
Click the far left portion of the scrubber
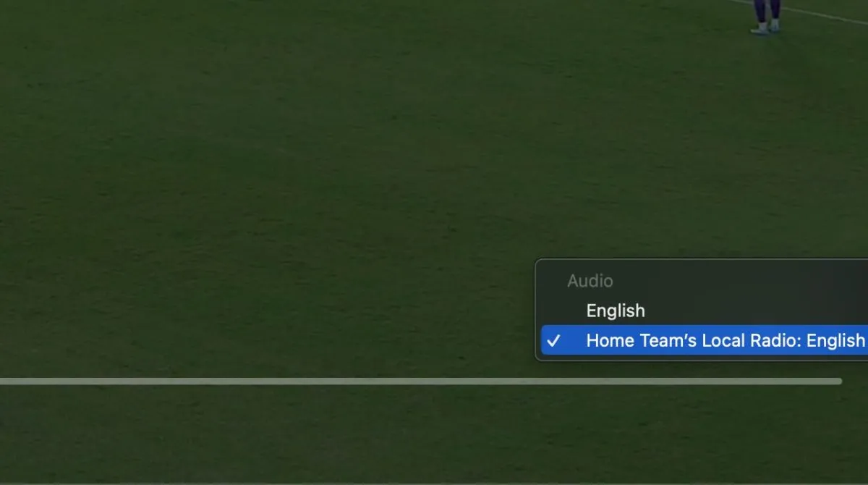click(x=6, y=381)
